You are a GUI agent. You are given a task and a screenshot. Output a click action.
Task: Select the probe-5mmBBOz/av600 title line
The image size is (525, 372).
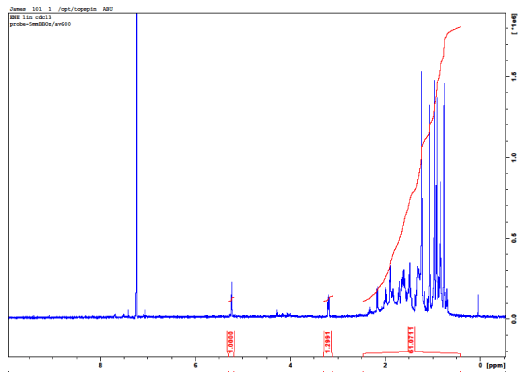40,24
